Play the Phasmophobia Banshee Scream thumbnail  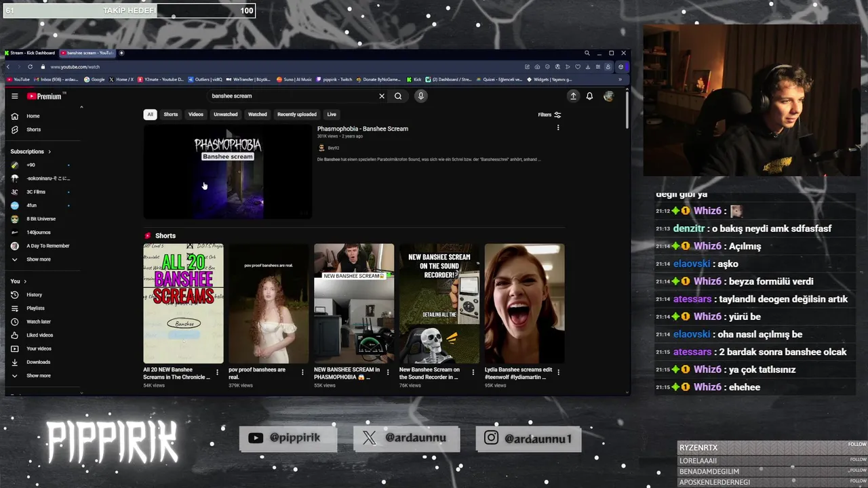click(x=228, y=171)
